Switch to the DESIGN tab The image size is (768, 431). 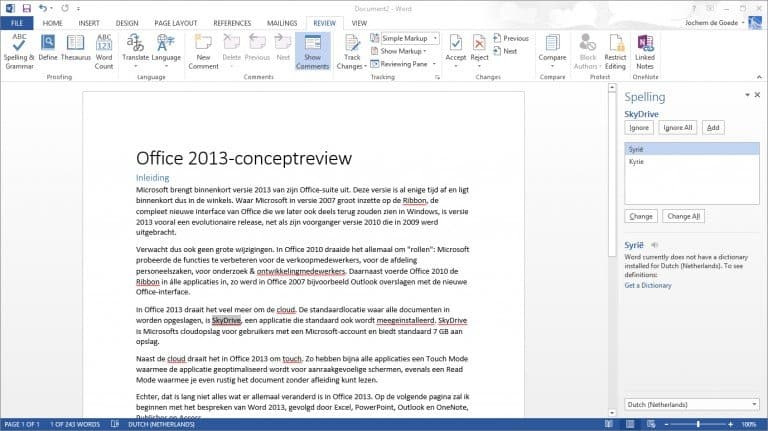(127, 23)
